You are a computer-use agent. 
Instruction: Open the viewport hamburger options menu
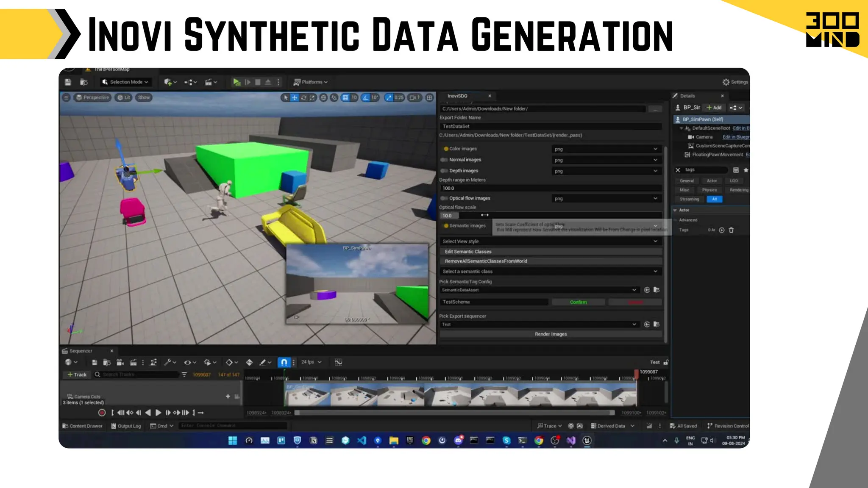[x=66, y=97]
